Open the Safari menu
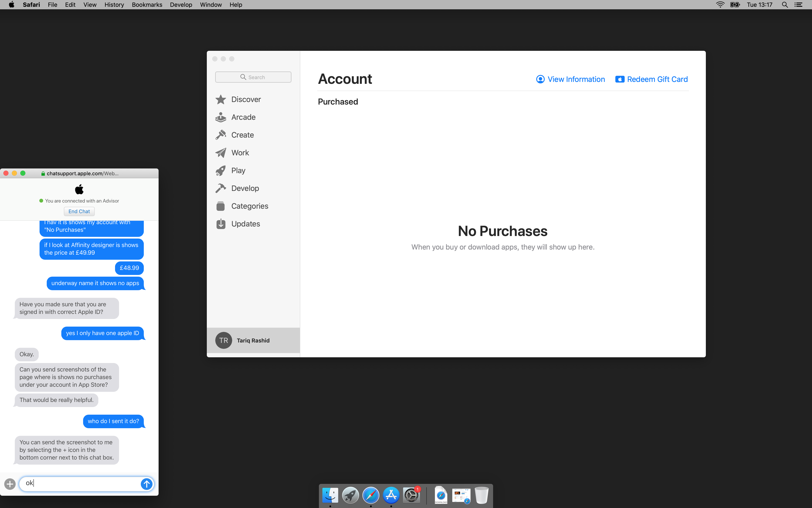This screenshot has height=508, width=812. pos(31,5)
